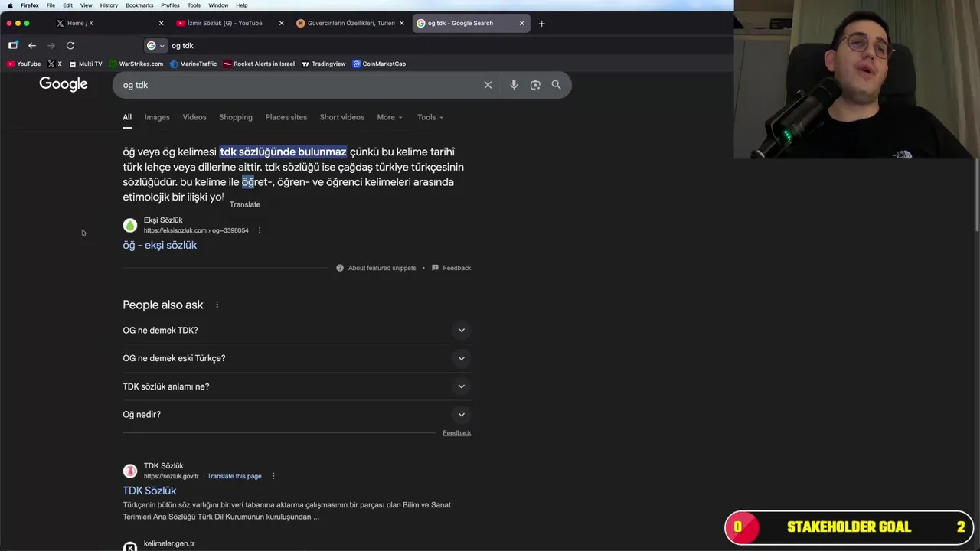Image resolution: width=980 pixels, height=551 pixels.
Task: Expand the question TDK sözlük anlamı ne?
Action: click(x=296, y=386)
